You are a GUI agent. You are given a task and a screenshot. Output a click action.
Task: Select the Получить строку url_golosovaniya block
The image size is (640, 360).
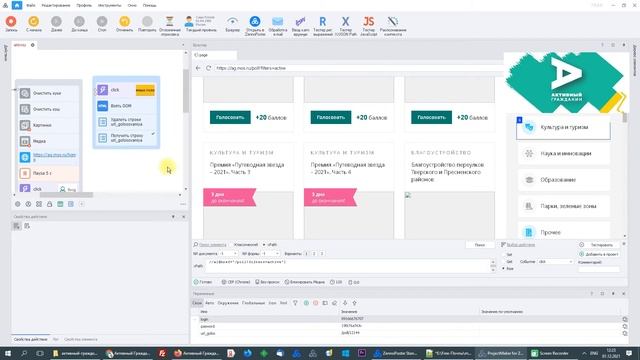click(126, 138)
